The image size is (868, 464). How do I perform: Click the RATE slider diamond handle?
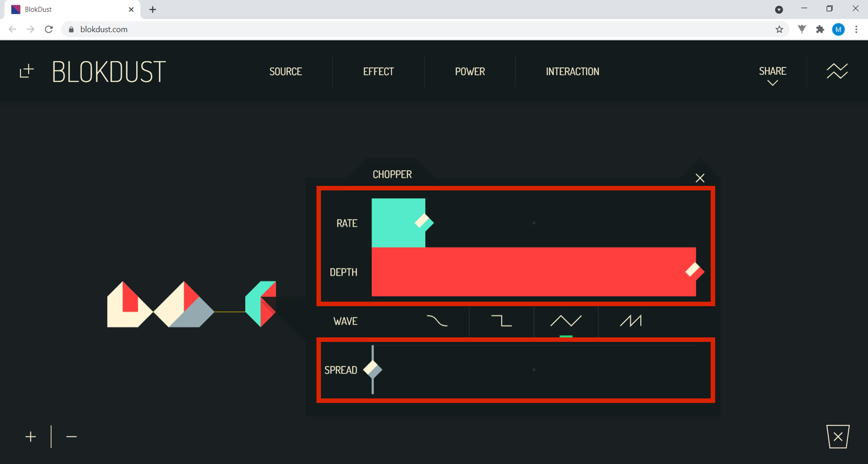(424, 222)
